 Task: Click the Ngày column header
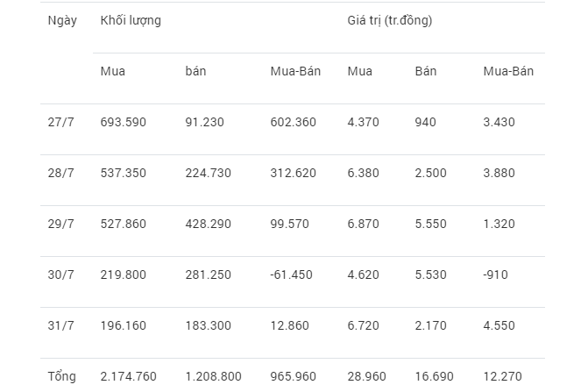point(62,21)
